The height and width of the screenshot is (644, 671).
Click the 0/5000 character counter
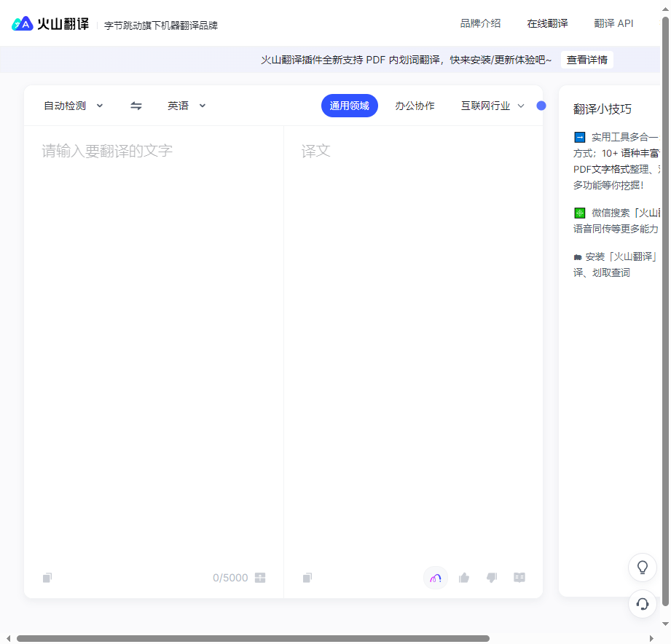point(230,578)
